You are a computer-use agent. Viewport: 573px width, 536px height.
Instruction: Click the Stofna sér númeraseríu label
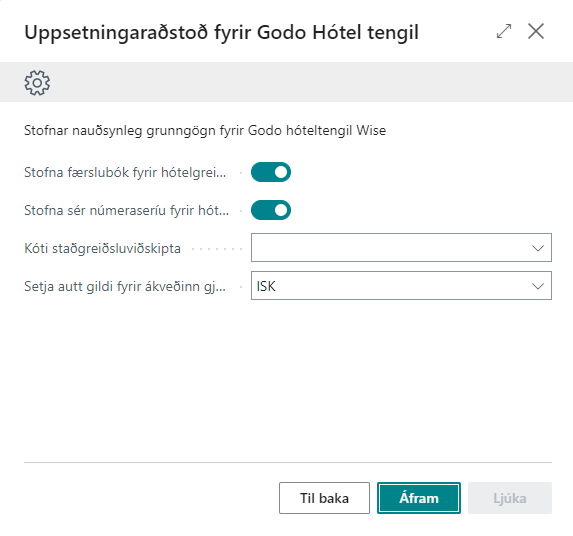pos(126,210)
